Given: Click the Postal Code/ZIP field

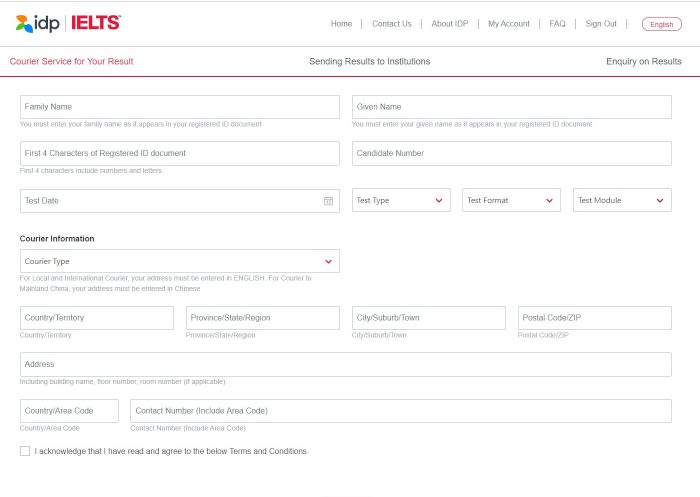Looking at the screenshot, I should [x=595, y=318].
